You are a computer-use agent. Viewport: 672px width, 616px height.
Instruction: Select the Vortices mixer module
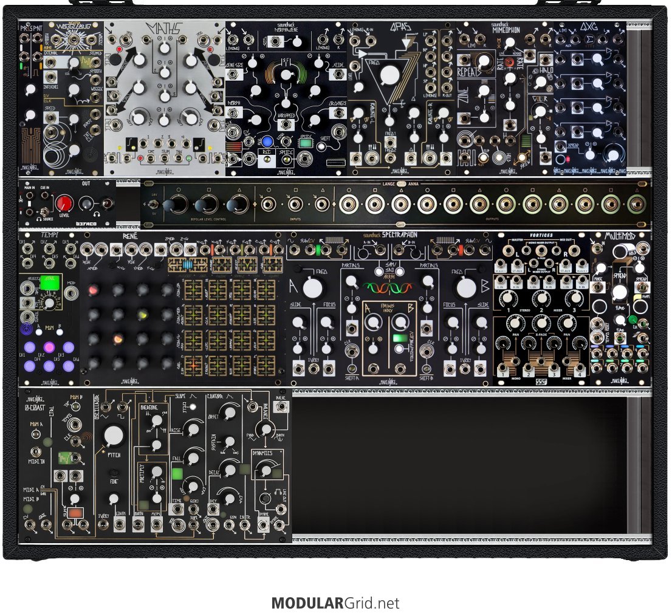(541, 309)
